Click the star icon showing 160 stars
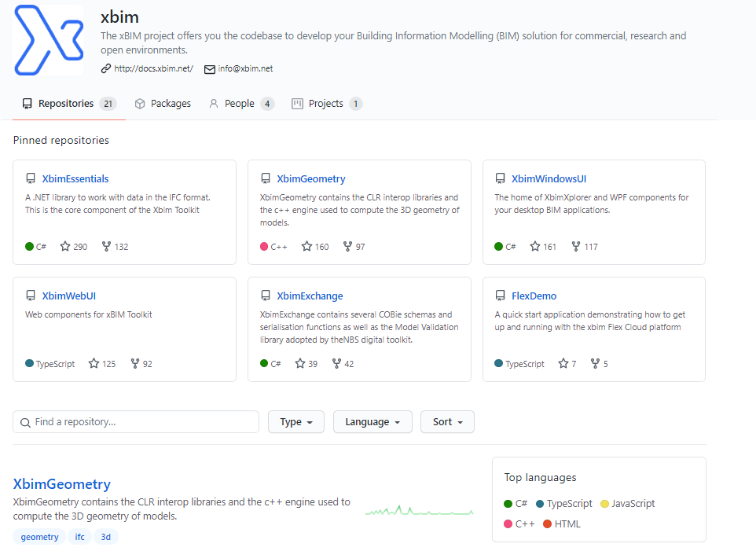The image size is (756, 551). (x=306, y=246)
